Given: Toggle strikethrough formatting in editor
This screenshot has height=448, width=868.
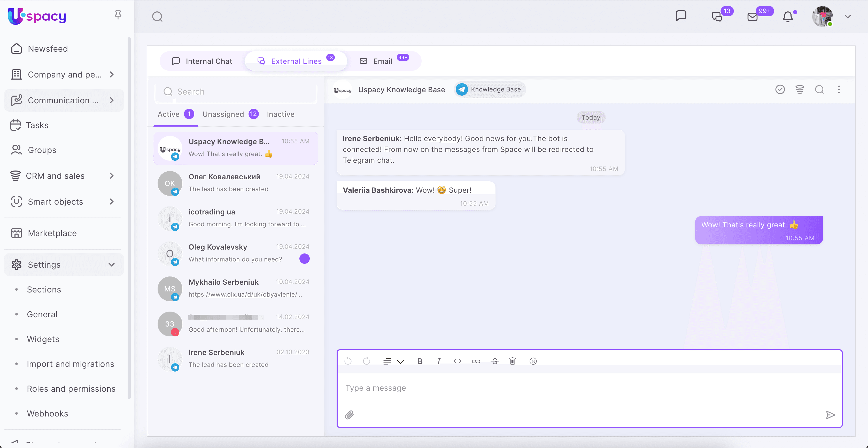Looking at the screenshot, I should point(494,361).
